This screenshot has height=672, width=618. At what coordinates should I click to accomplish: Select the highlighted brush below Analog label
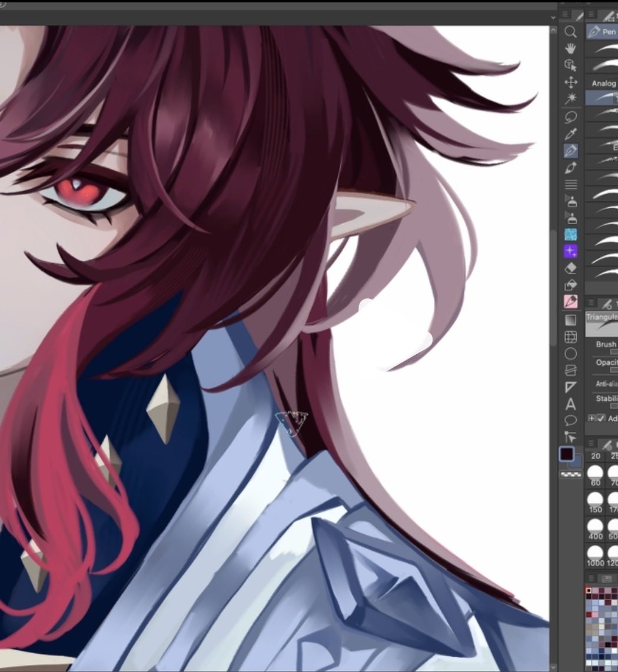click(x=602, y=98)
